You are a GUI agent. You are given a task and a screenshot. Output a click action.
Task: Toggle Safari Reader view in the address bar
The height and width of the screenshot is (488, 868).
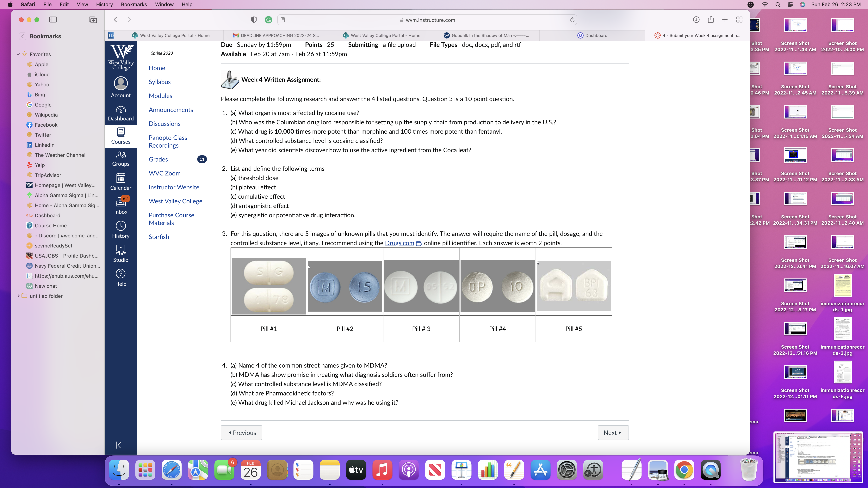point(282,20)
